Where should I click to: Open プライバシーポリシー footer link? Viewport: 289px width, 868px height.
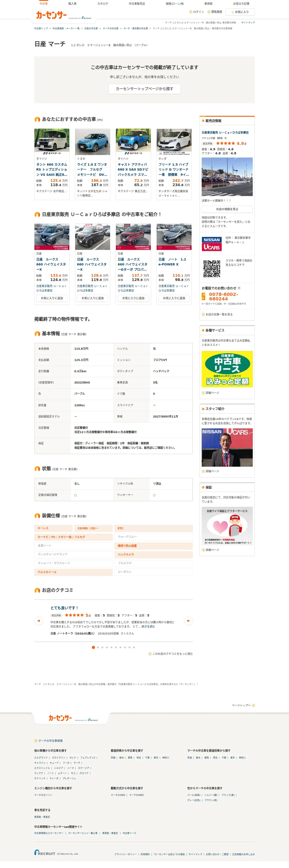126,854
